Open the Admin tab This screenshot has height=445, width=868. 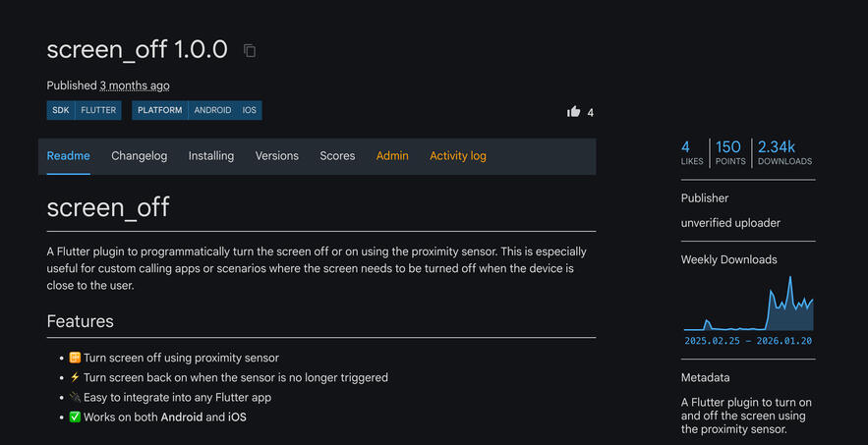[392, 156]
